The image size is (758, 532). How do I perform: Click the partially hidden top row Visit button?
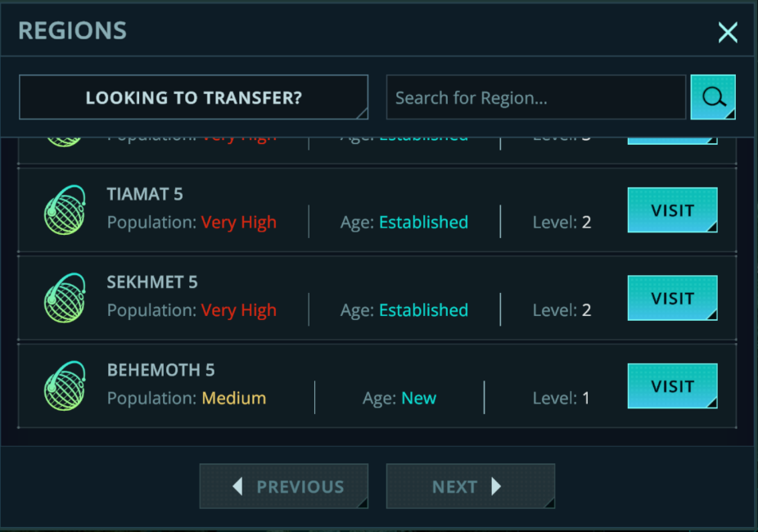pos(672,141)
